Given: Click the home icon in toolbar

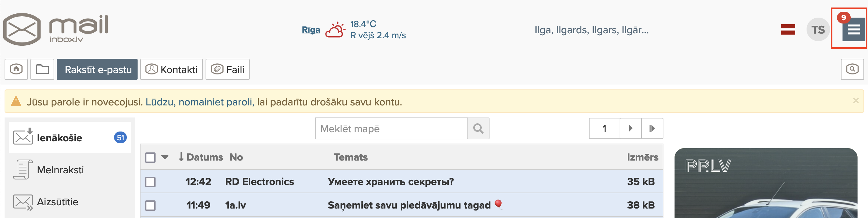Looking at the screenshot, I should tap(16, 69).
